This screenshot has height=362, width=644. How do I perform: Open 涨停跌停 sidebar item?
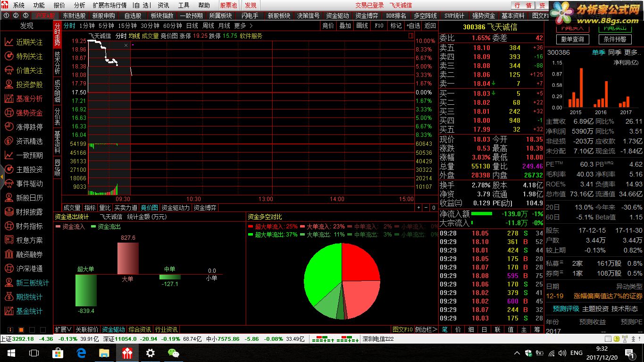click(x=24, y=127)
